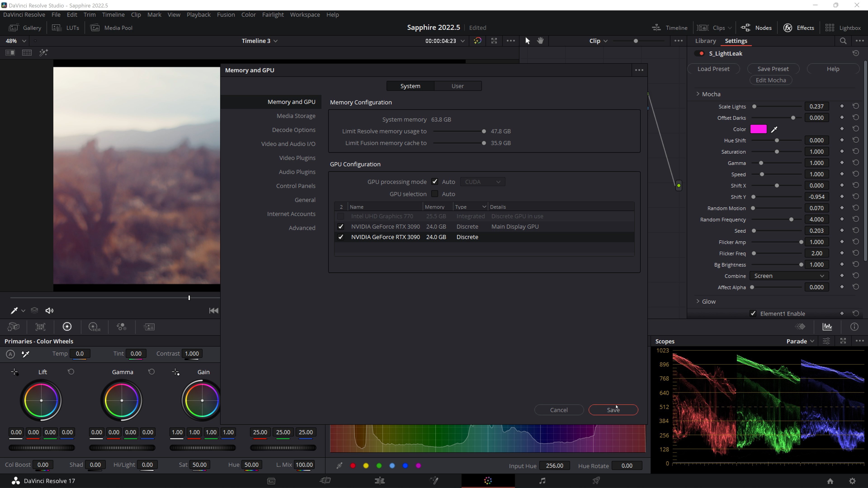
Task: Open the Fairlight page
Action: tap(542, 481)
